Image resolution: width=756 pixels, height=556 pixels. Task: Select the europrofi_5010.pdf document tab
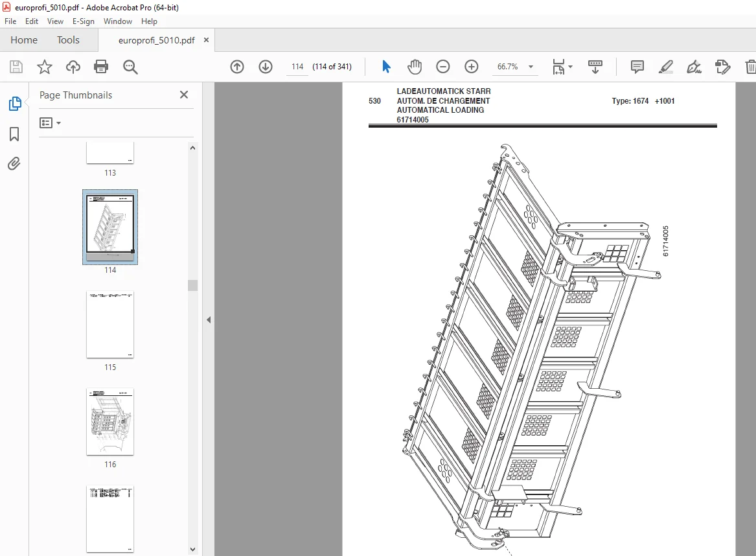pos(157,40)
